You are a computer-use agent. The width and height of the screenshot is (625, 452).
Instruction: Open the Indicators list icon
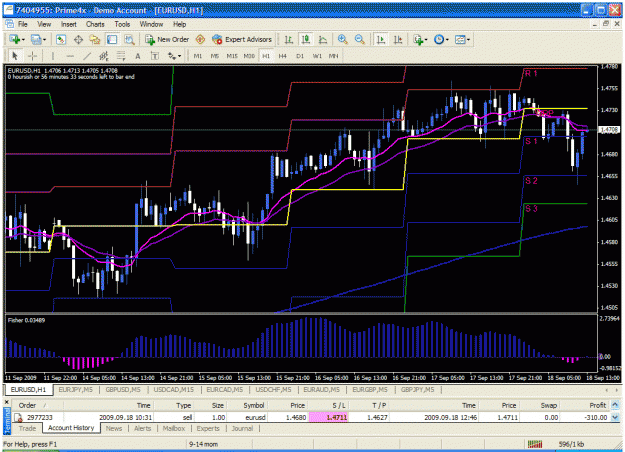point(418,39)
